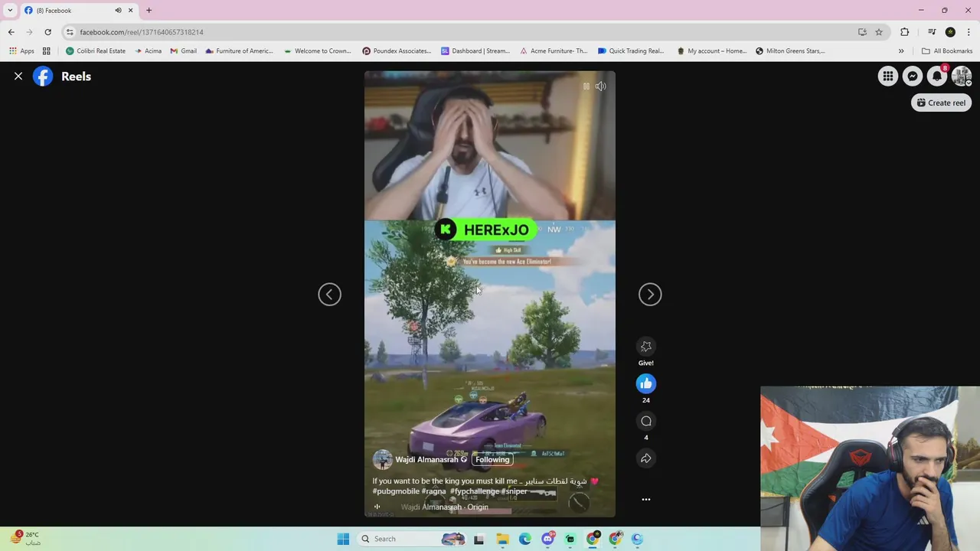Open the reel's more options ellipsis
Image resolution: width=980 pixels, height=551 pixels.
pyautogui.click(x=646, y=499)
